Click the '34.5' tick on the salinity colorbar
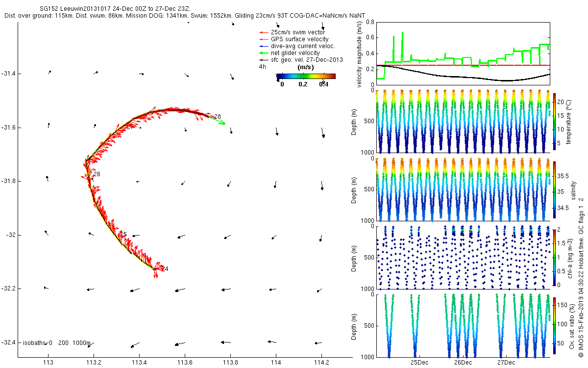 coord(563,208)
